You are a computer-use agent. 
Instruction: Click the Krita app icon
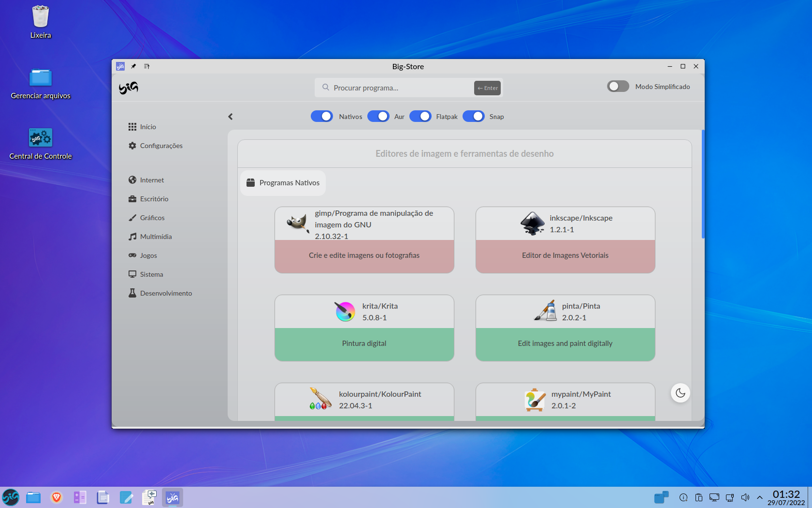tap(345, 312)
